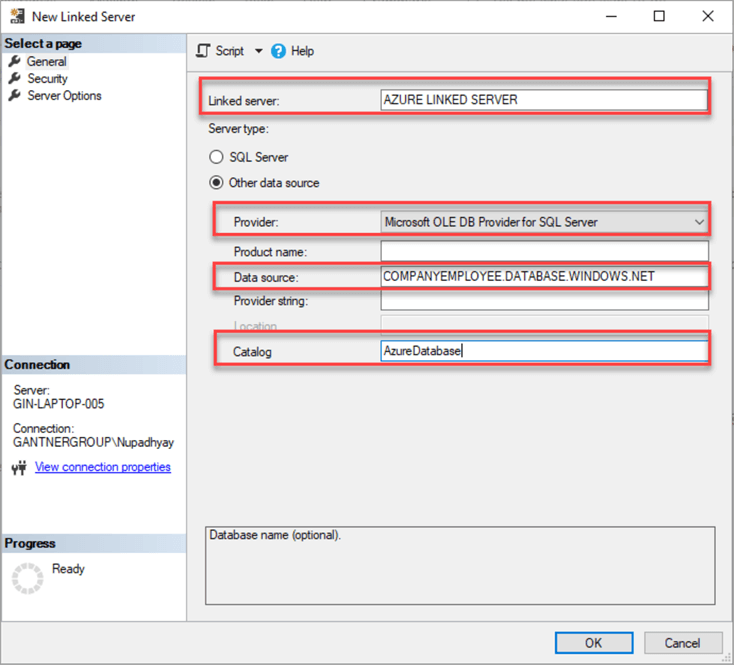Click the Select a page header
The height and width of the screenshot is (665, 734).
coord(43,44)
